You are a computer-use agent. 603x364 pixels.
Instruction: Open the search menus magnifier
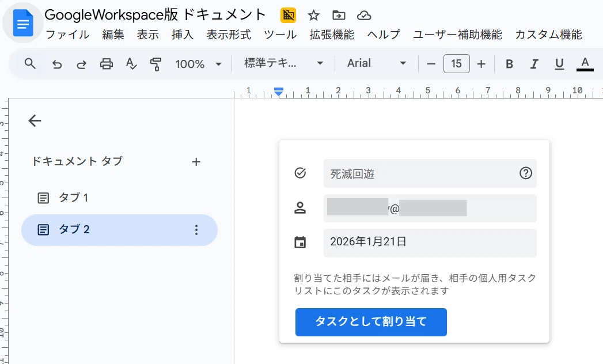tap(30, 63)
